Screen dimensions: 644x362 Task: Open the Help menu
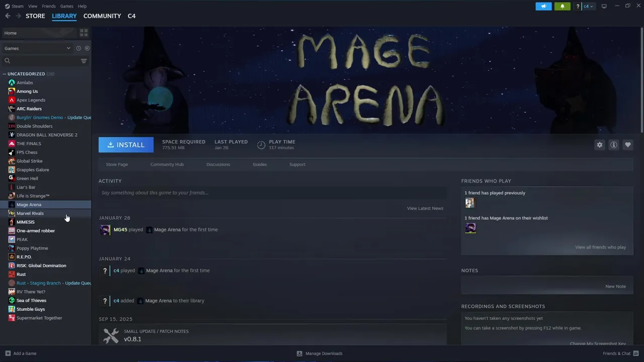(83, 6)
